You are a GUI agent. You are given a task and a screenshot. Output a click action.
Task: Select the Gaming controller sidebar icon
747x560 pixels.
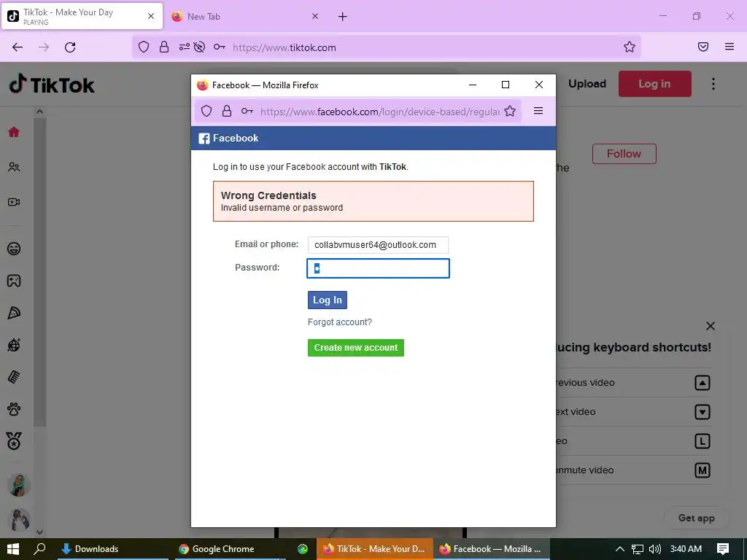pos(14,281)
